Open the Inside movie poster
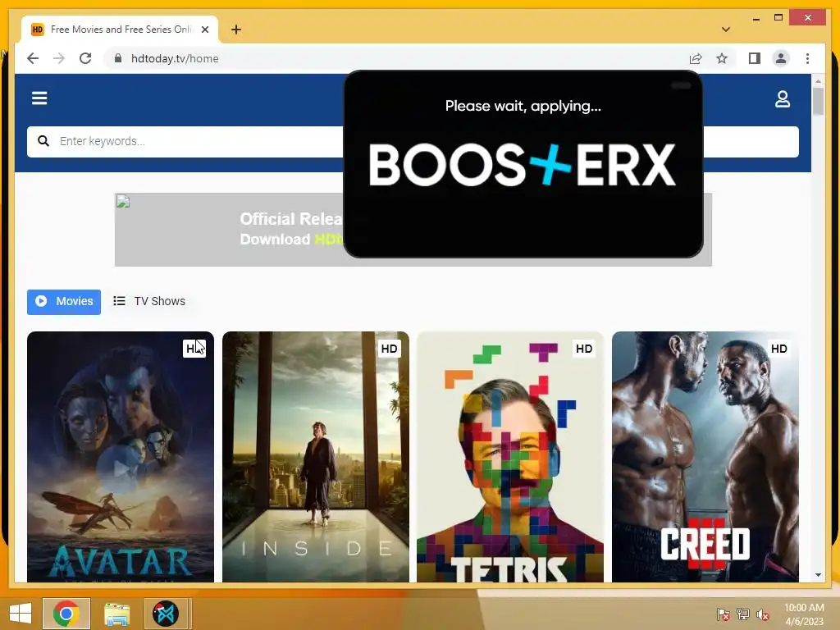840x630 pixels. coord(316,457)
